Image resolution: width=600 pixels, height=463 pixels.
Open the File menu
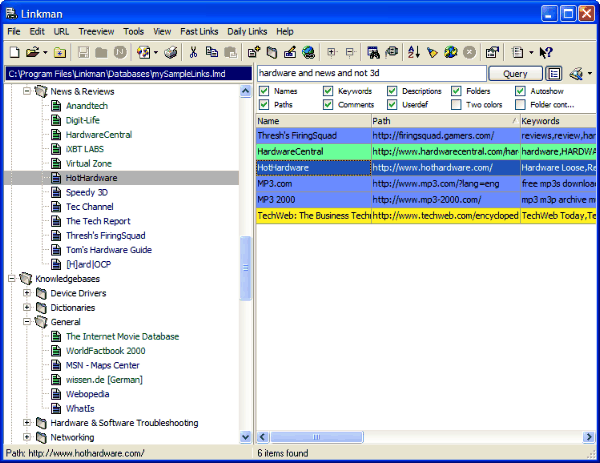pos(14,31)
